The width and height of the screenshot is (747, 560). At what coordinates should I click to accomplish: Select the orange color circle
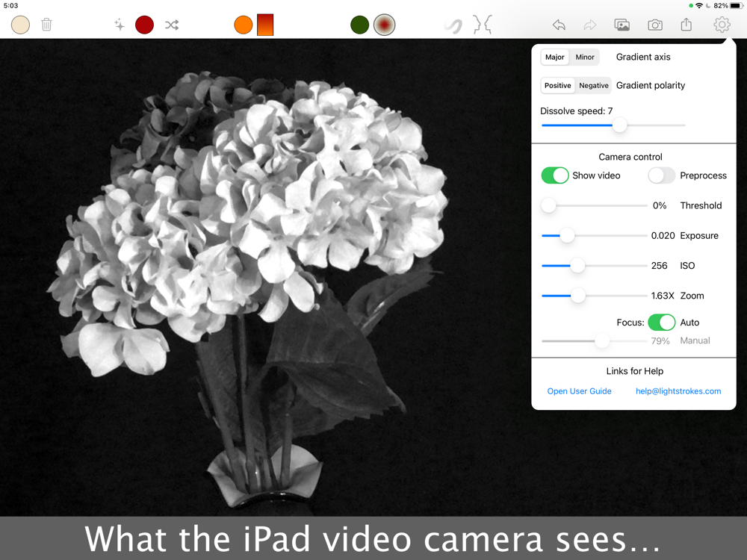click(x=243, y=25)
